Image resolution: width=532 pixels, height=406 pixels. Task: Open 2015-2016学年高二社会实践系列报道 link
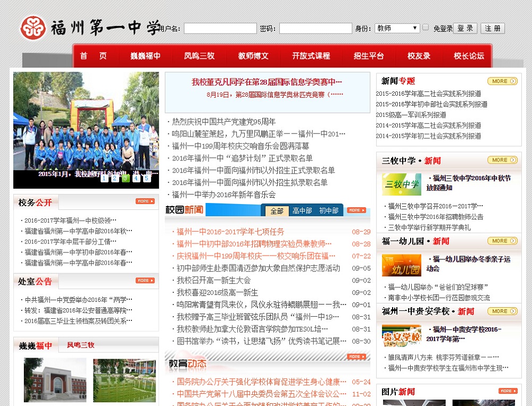point(428,94)
